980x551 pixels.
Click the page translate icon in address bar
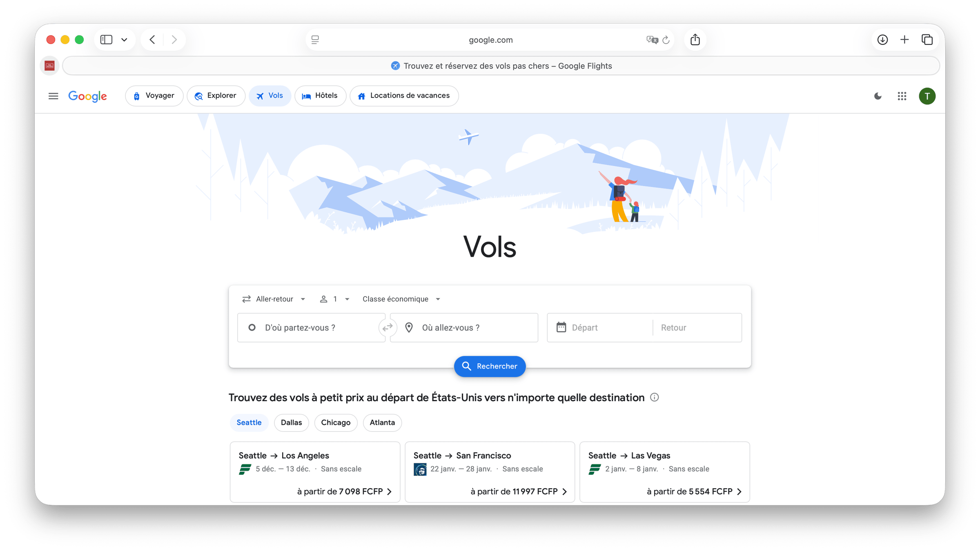(652, 40)
